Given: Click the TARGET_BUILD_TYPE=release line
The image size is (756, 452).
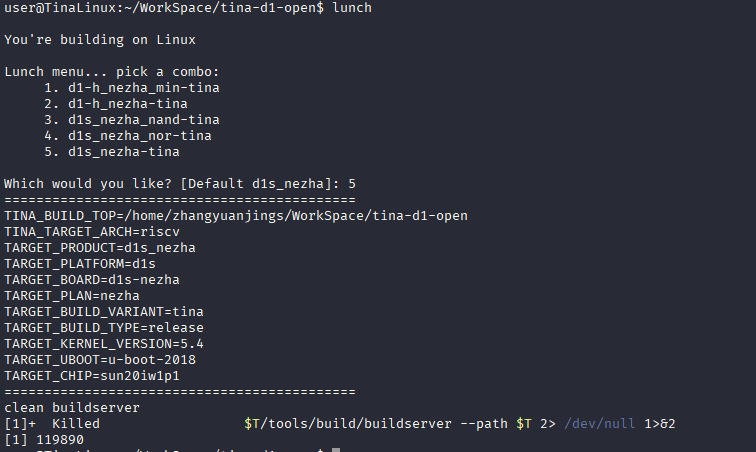Looking at the screenshot, I should point(104,328).
